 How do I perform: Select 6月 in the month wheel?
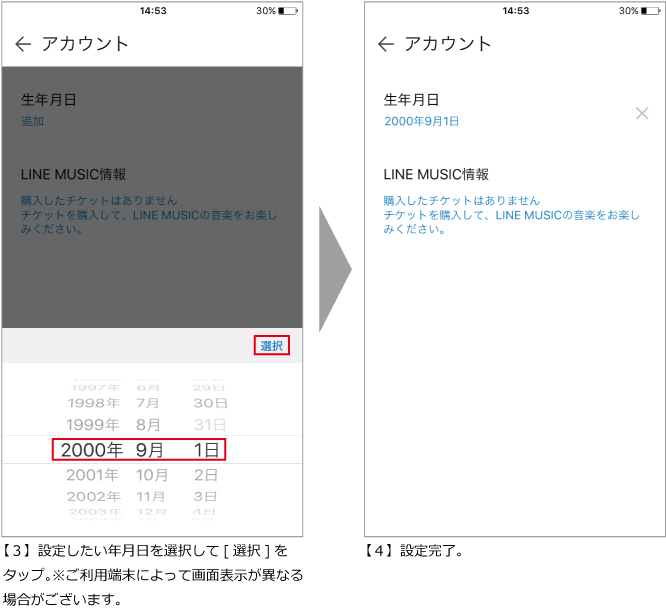[x=148, y=387]
